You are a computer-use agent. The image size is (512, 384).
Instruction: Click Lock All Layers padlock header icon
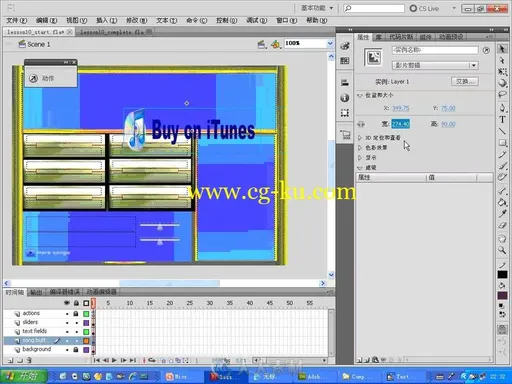pos(76,303)
